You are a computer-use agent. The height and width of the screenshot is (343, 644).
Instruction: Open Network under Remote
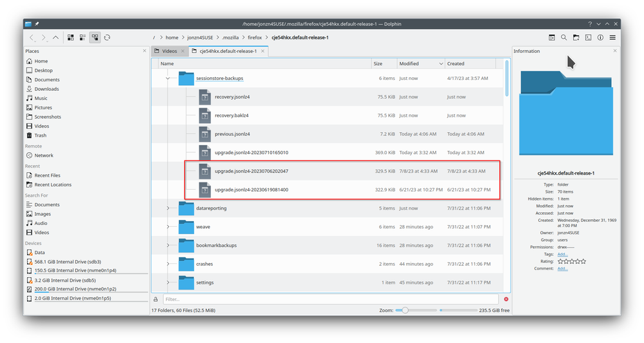[44, 155]
